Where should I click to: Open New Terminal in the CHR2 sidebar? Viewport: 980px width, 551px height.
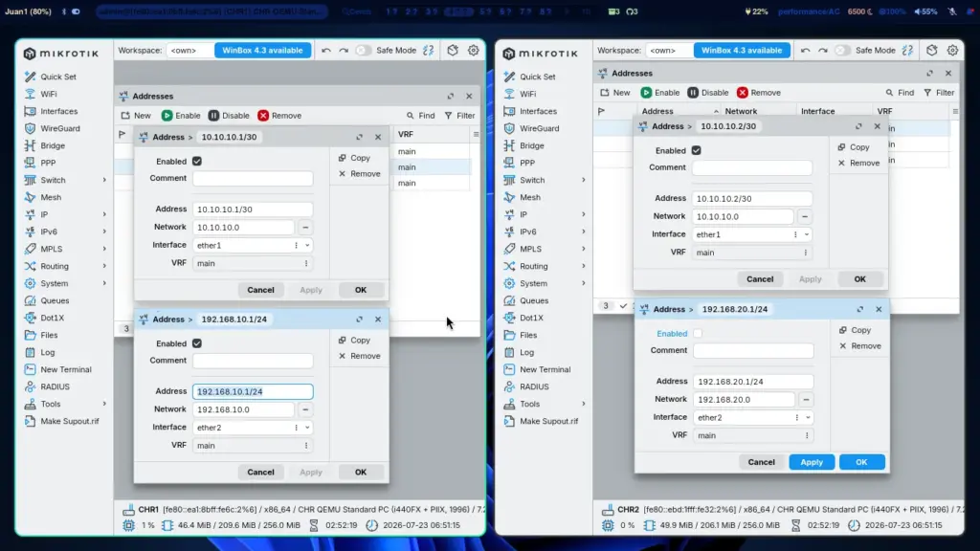[x=545, y=369]
